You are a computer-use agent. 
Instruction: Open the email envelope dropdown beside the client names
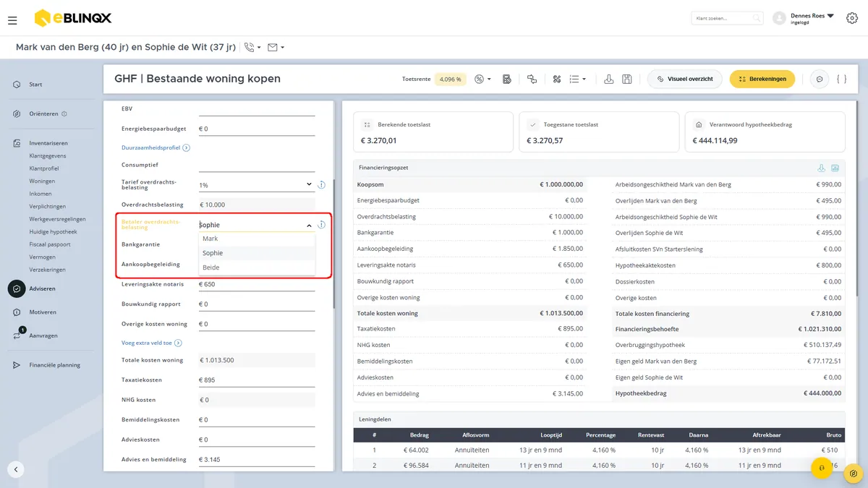click(x=276, y=48)
